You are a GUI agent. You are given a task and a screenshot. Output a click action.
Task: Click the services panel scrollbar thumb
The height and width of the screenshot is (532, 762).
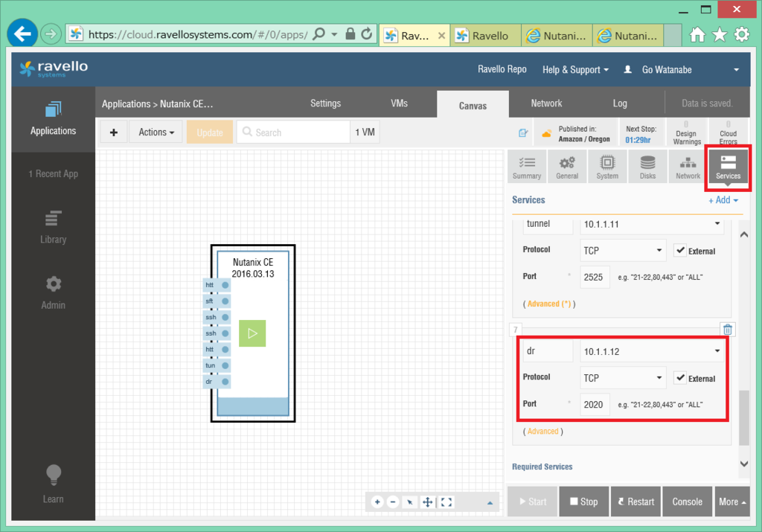coord(744,418)
